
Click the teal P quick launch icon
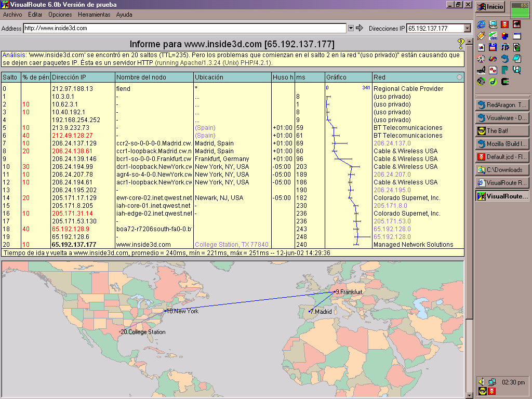pos(505,70)
